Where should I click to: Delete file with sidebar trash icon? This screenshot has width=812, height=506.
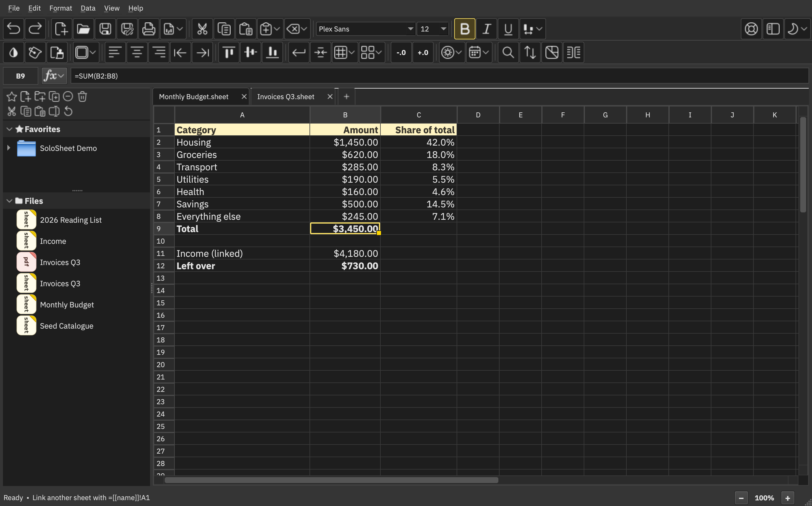point(82,97)
